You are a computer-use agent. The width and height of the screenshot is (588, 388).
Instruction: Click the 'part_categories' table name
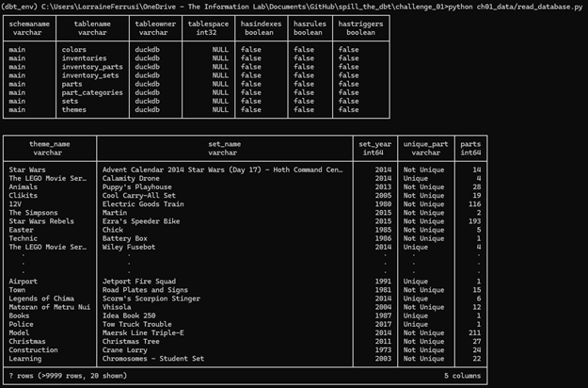(92, 92)
